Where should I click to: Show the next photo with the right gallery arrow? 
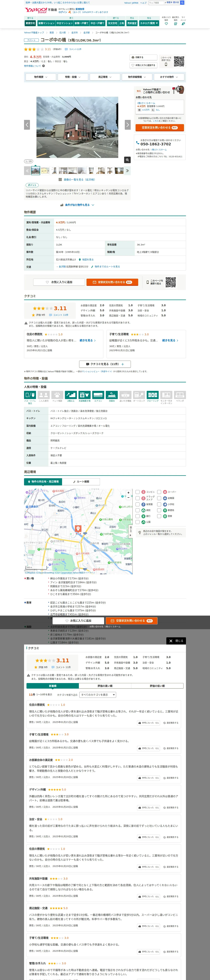point(128,124)
